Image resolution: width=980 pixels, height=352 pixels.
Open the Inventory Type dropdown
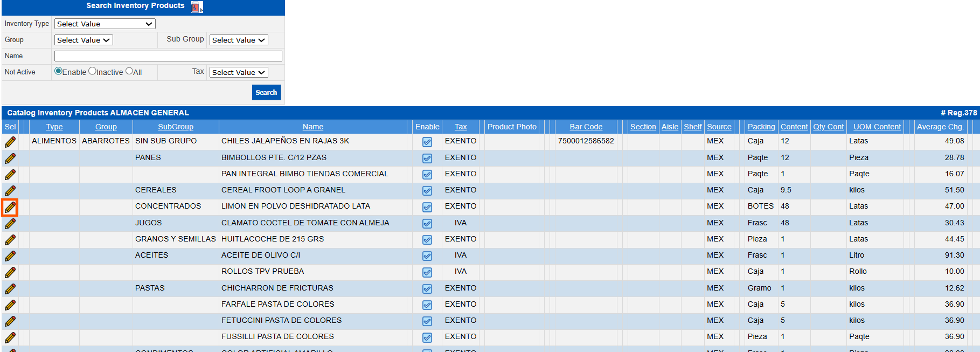(x=105, y=24)
